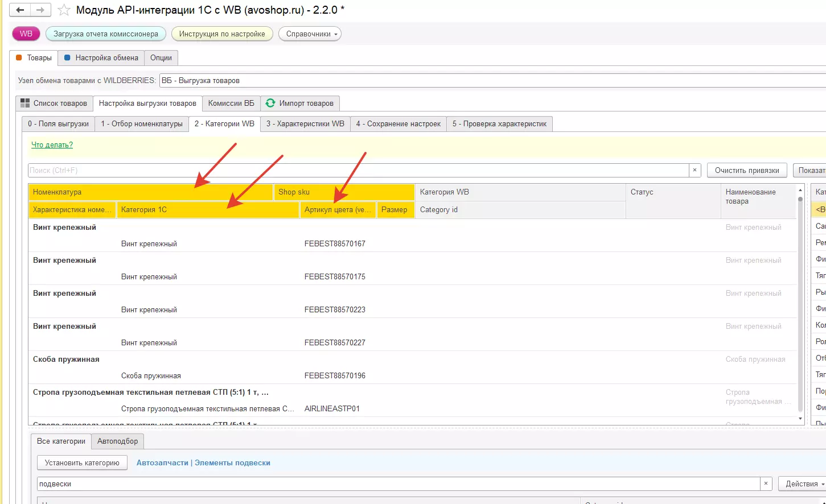Select Настройка выгрузки товаров tab
Viewport: 826px width, 504px height.
(147, 103)
